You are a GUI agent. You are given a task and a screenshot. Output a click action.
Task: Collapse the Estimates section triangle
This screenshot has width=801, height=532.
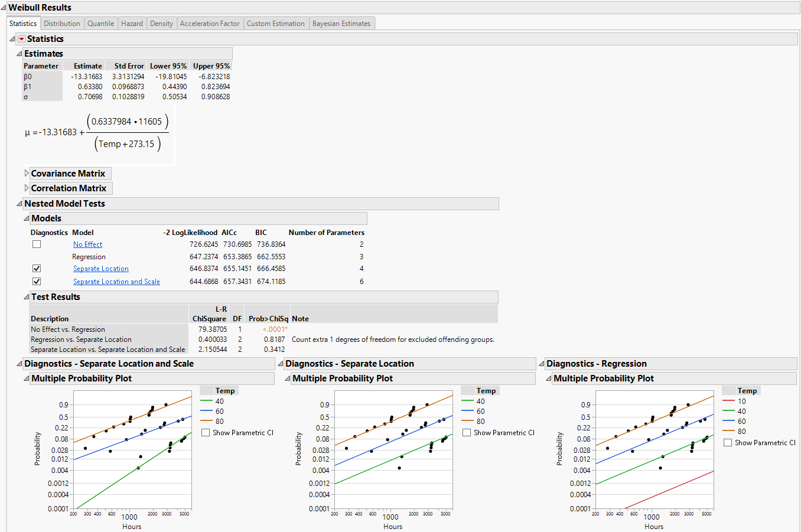(x=19, y=54)
